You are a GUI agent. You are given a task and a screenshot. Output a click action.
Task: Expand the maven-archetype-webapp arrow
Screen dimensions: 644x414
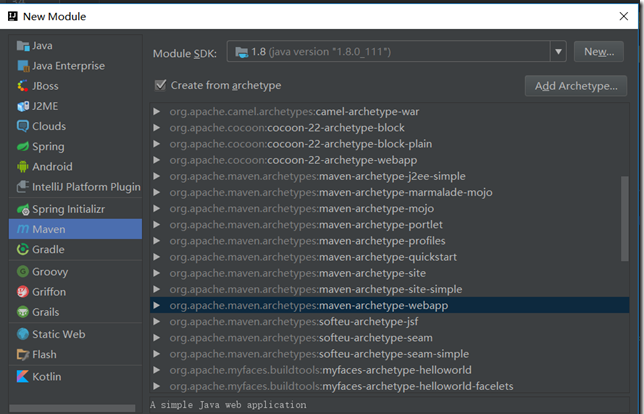click(x=156, y=305)
